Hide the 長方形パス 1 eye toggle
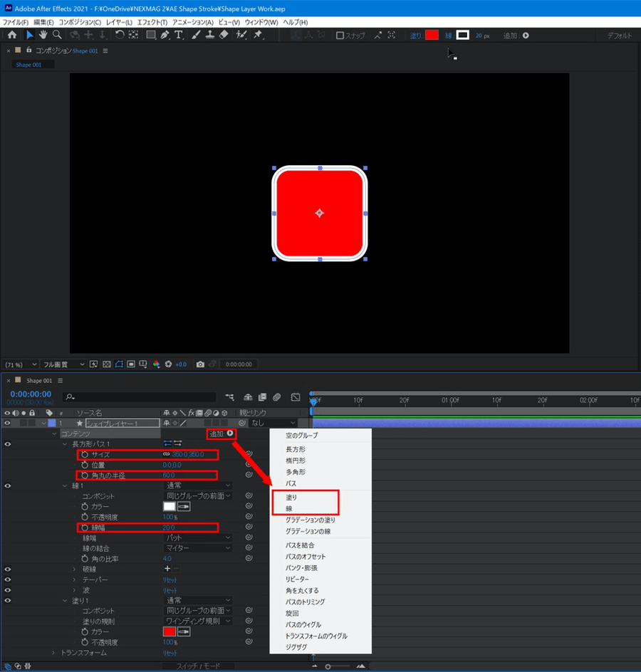Viewport: 641px width, 672px height. (8, 443)
